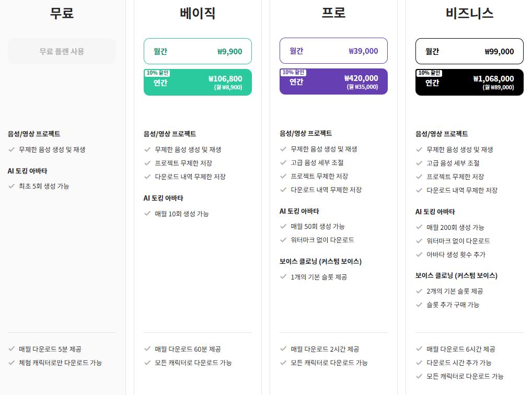532x395 pixels.
Task: Click the checkmark next to 1개의 기본 슬롯 제공
Action: [x=283, y=277]
